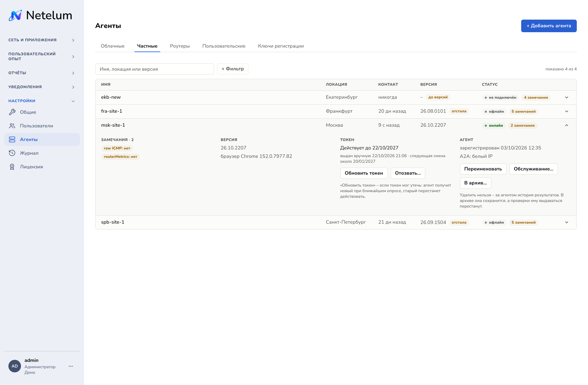Open Пользователи people icon
This screenshot has height=385, width=588.
(12, 126)
